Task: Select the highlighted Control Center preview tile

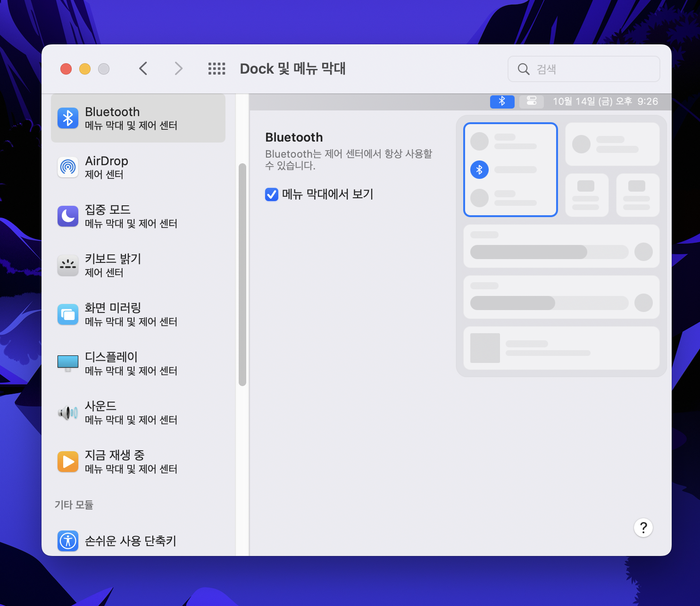Action: pos(511,169)
